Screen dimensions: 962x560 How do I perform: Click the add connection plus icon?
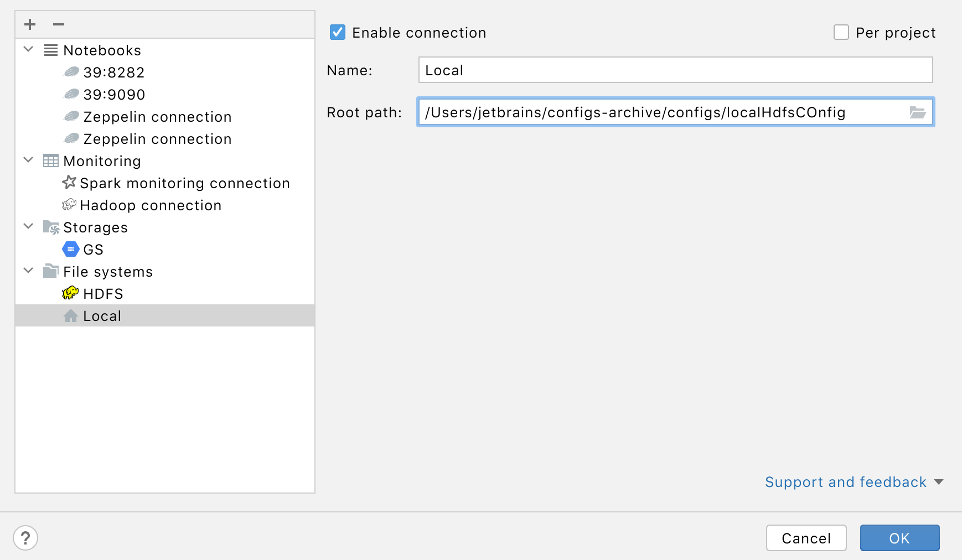[30, 24]
